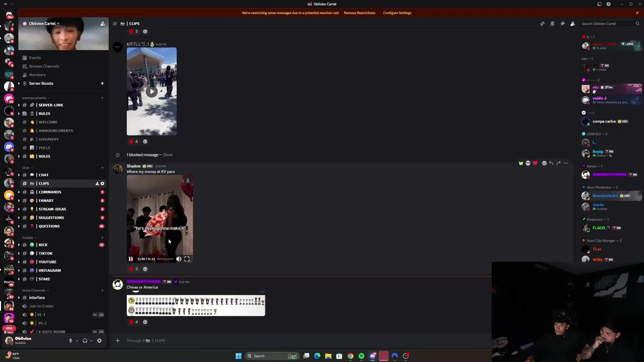The image size is (644, 362).
Task: Open the Members page
Action: coord(37,75)
